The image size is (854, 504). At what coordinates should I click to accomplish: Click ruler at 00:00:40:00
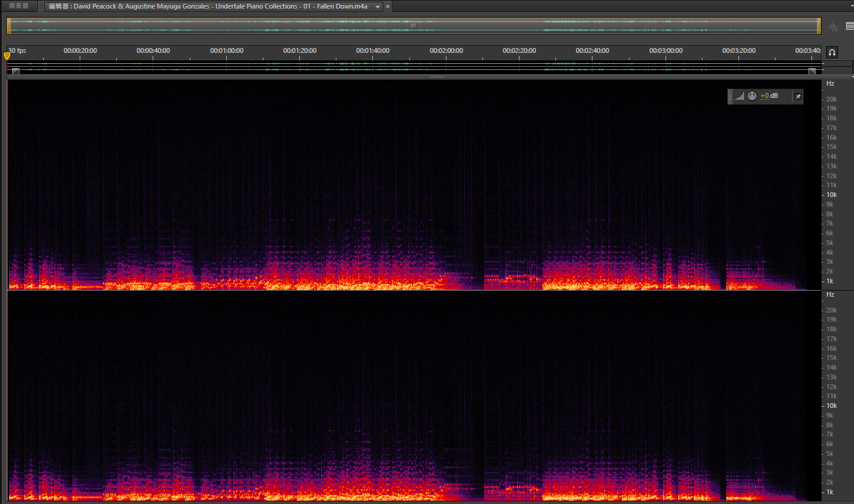(153, 50)
